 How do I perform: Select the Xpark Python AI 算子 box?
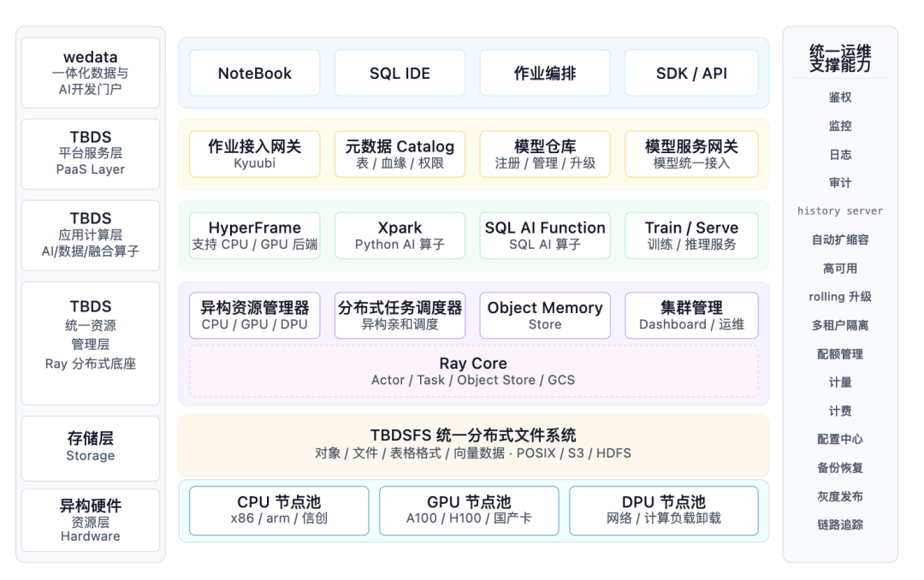pos(400,235)
